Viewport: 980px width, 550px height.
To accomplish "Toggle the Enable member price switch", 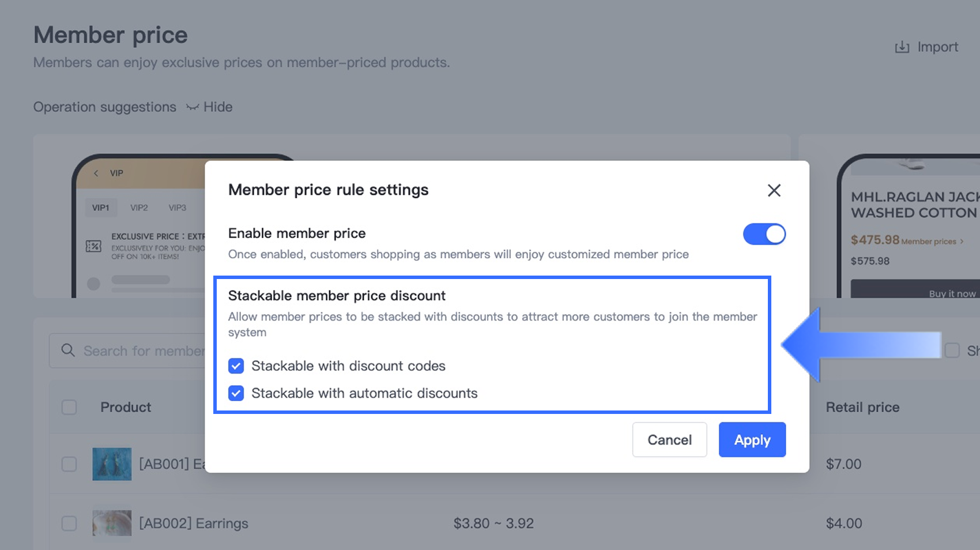I will [x=764, y=234].
